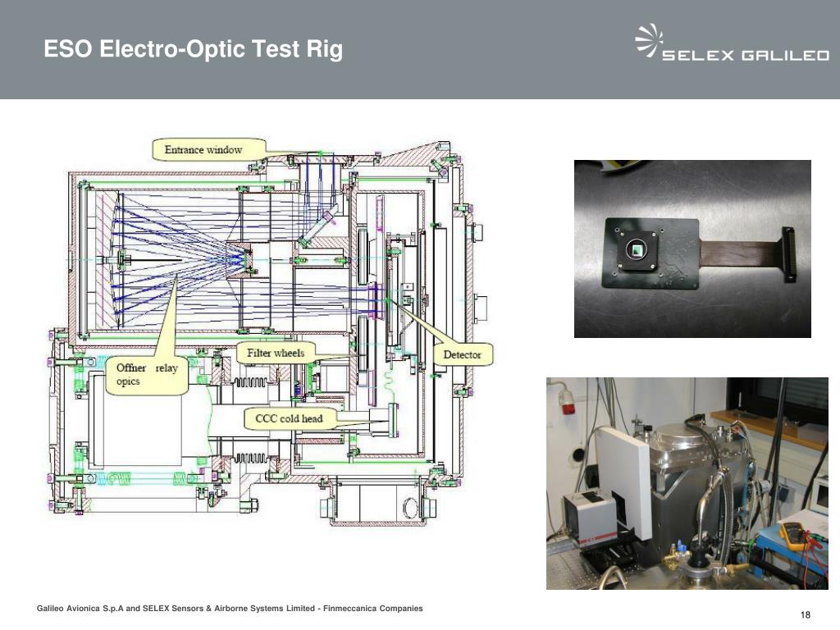The height and width of the screenshot is (630, 840).
Task: Click the footer text 'Galileo Avionica S.p.A...'
Action: 230,609
